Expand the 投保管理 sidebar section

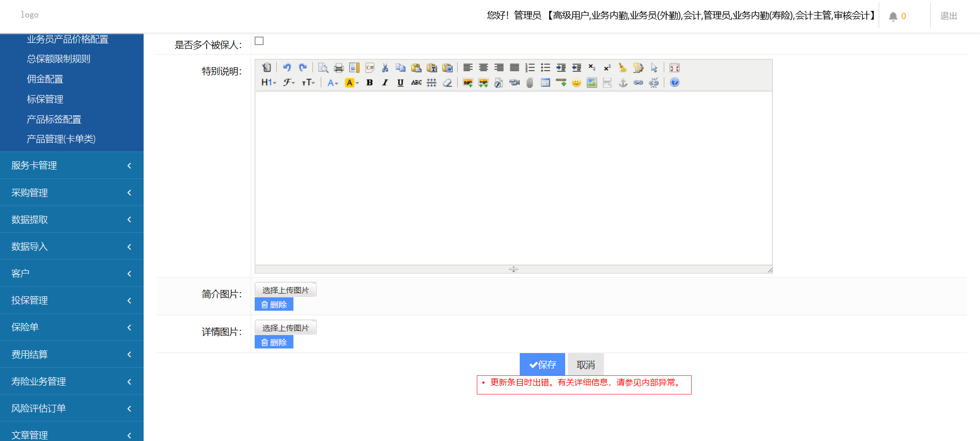(72, 300)
